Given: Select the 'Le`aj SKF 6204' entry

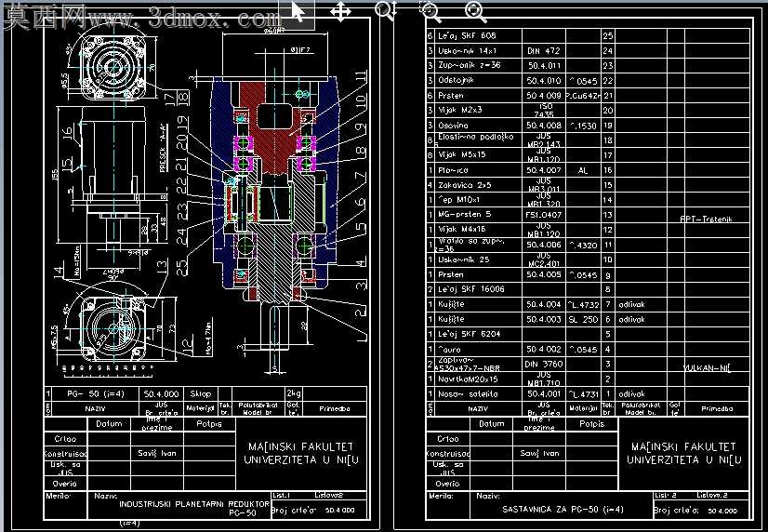Looking at the screenshot, I should tap(469, 334).
